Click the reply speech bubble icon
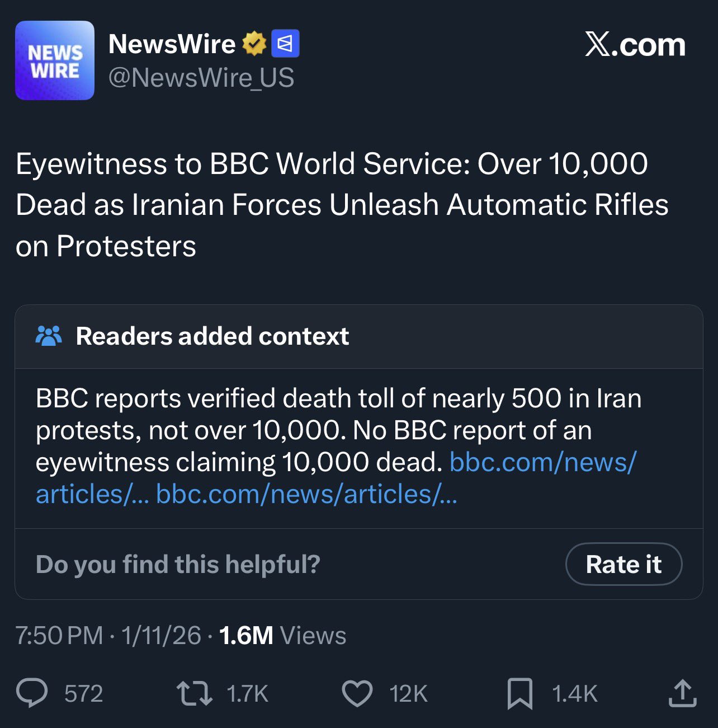The image size is (718, 728). [x=32, y=693]
